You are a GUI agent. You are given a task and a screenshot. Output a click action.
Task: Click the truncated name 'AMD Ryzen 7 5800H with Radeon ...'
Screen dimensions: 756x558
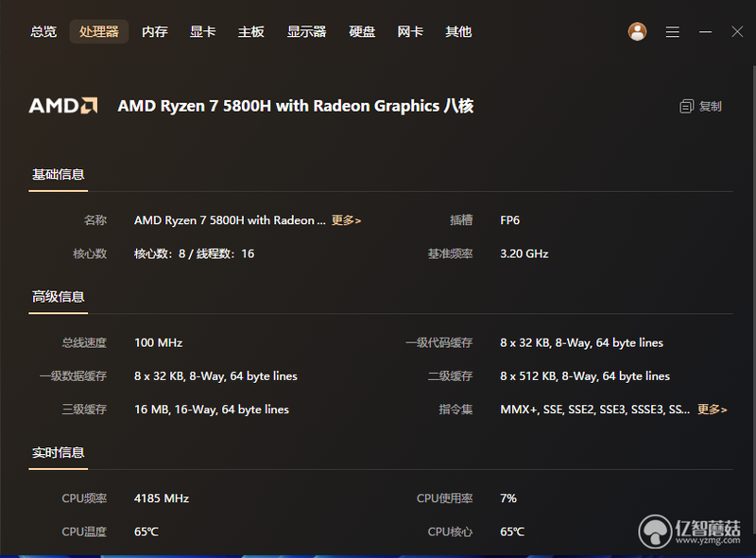[x=230, y=220]
